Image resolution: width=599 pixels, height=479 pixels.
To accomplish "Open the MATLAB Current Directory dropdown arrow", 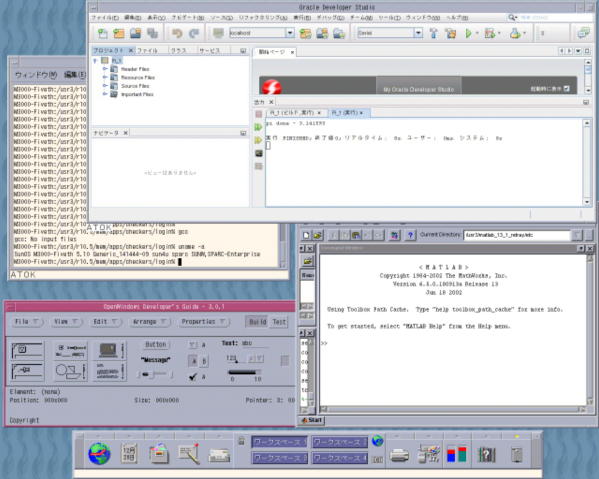I will 576,235.
